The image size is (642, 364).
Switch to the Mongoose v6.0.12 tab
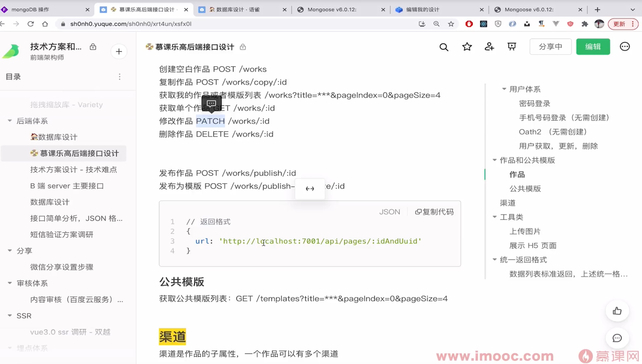tap(333, 10)
